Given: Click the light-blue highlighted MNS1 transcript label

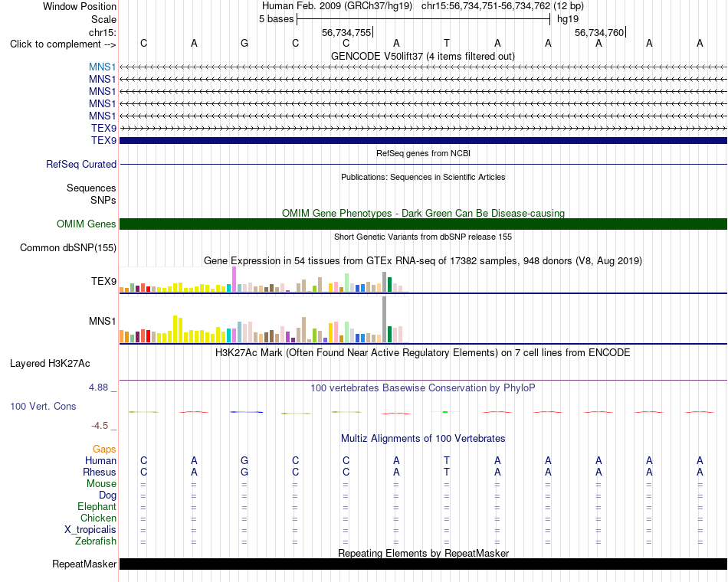Looking at the screenshot, I should (x=102, y=67).
